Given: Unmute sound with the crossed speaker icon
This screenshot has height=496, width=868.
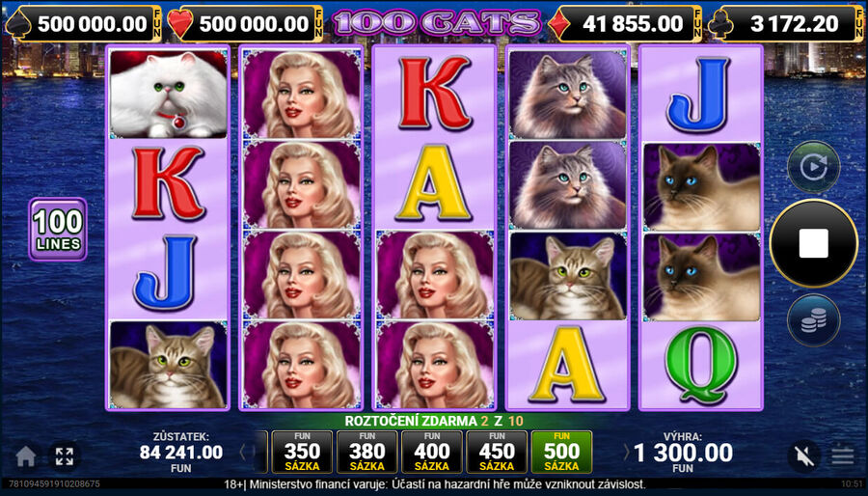Looking at the screenshot, I should (803, 456).
